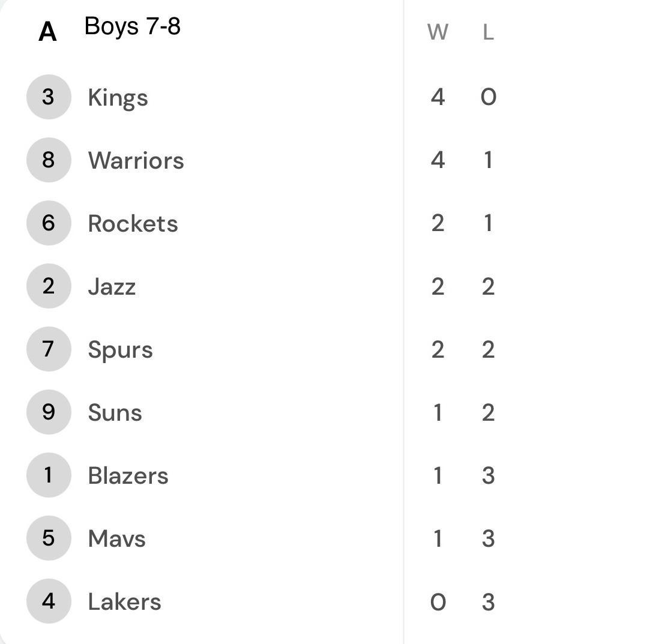Viewport: 665px width, 644px height.
Task: Click the Lakers losses value 3
Action: tap(488, 601)
